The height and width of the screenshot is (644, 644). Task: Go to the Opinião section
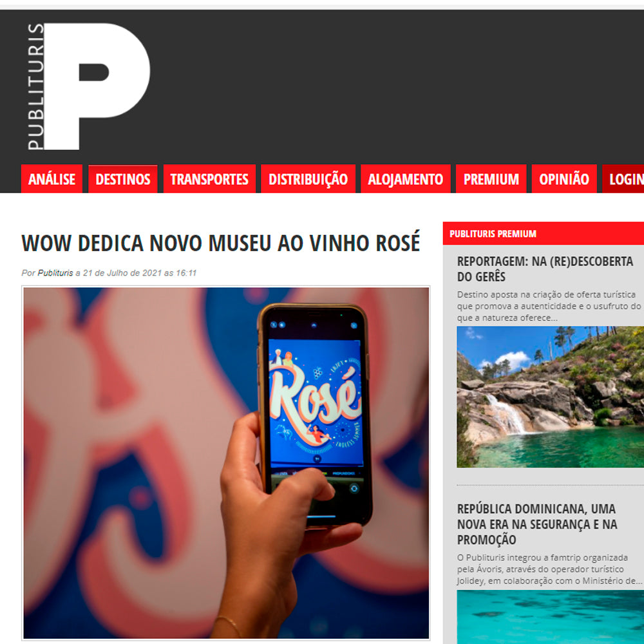[564, 179]
